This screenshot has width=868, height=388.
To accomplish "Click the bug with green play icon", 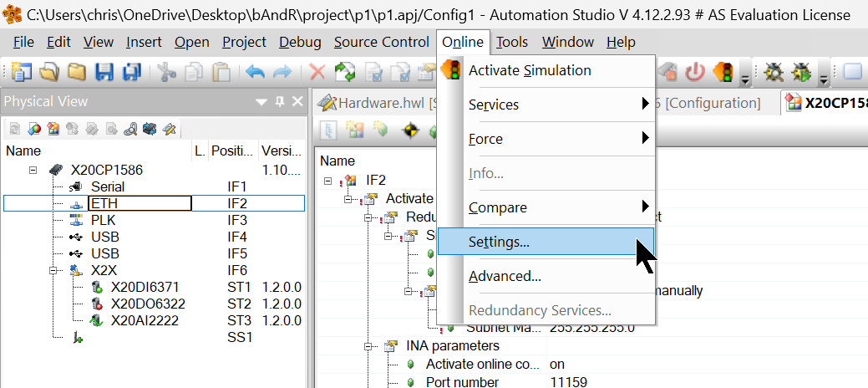I will [801, 72].
